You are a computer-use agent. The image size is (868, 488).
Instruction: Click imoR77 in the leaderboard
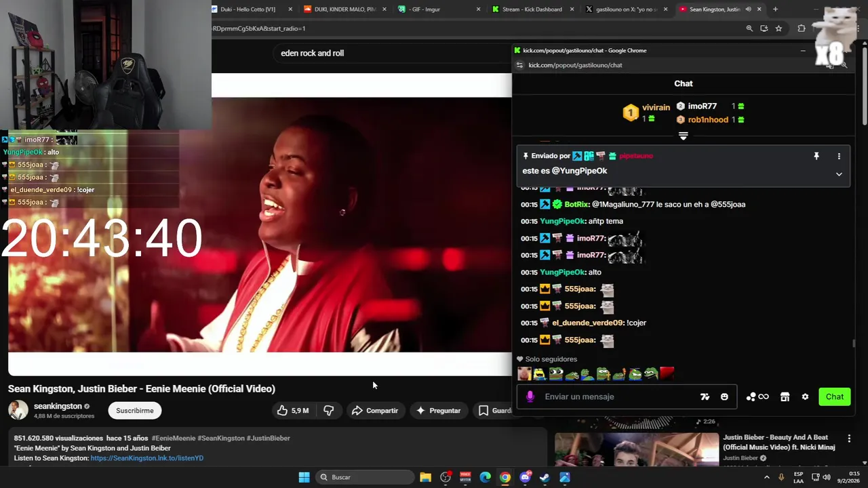pos(702,106)
